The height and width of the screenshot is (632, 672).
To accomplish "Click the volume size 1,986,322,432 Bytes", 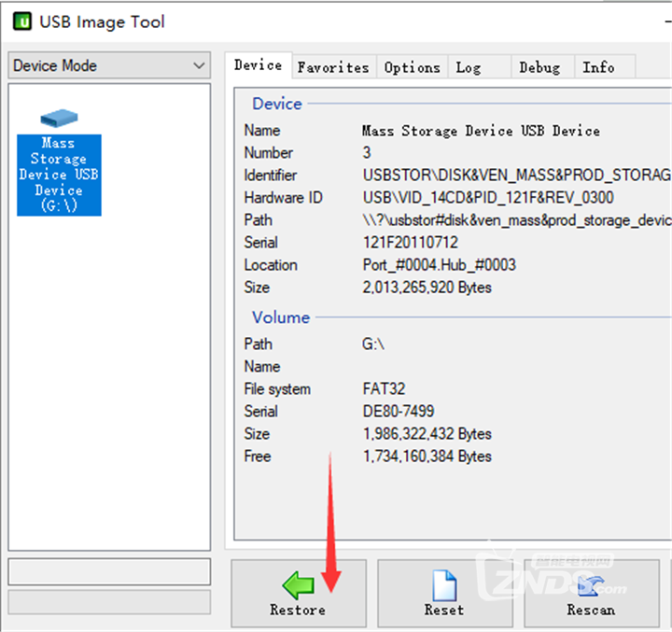I will (x=427, y=433).
